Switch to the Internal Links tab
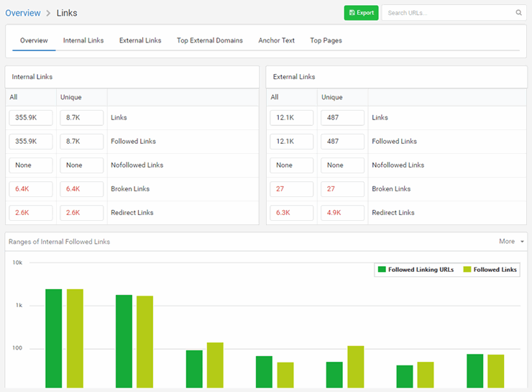This screenshot has height=392, width=532. [x=83, y=41]
